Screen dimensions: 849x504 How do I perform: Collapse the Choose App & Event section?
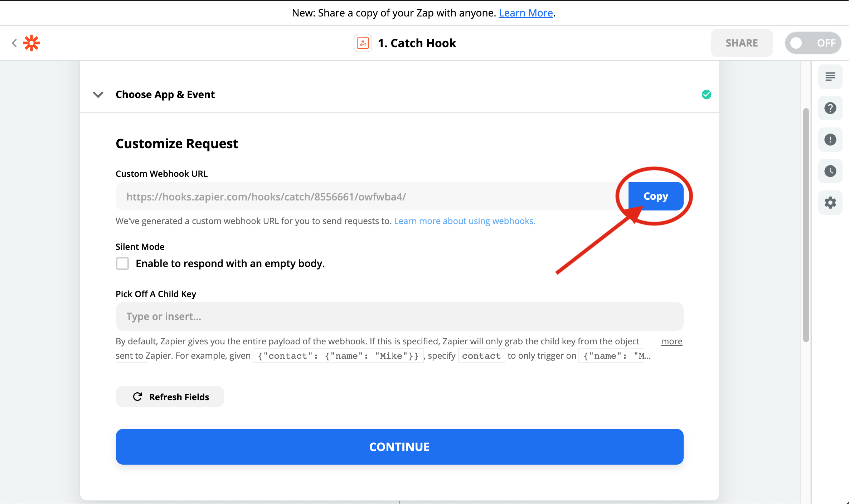point(97,94)
